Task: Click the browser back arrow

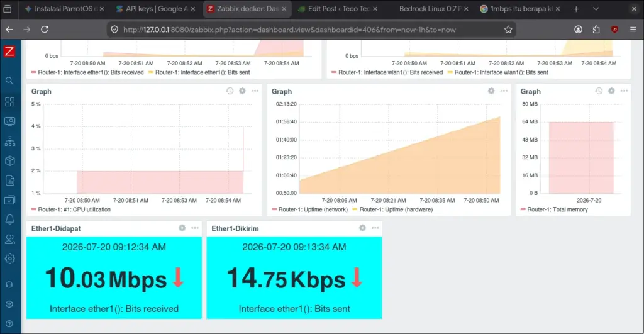Action: pos(9,30)
